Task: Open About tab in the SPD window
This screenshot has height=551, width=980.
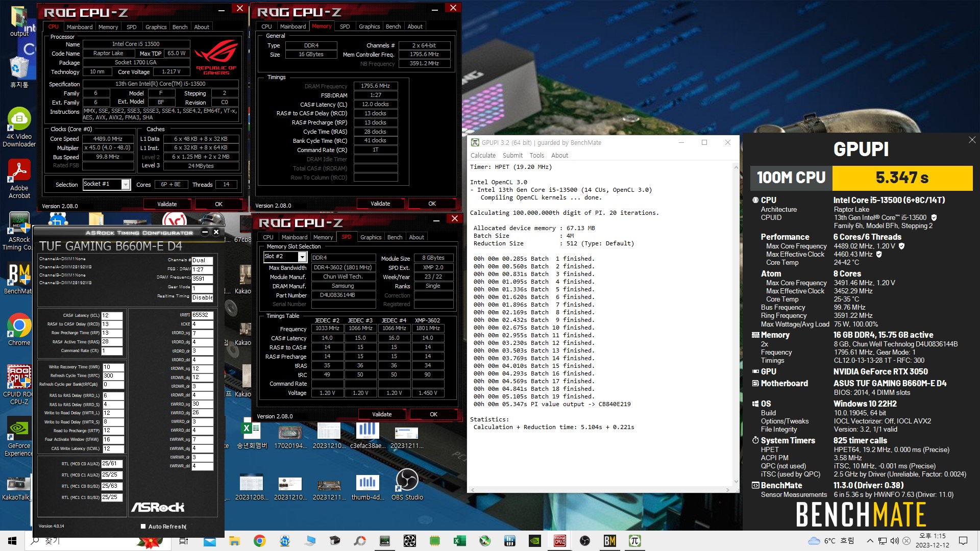Action: (416, 237)
